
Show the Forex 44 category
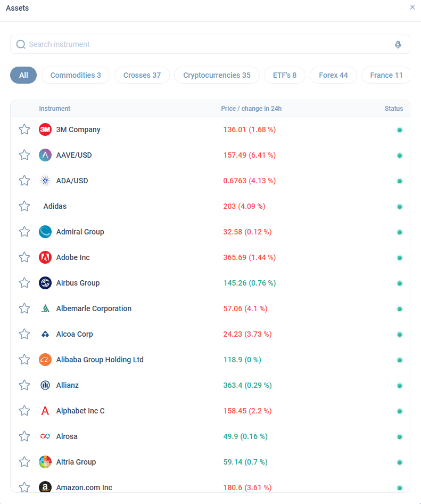(x=333, y=75)
